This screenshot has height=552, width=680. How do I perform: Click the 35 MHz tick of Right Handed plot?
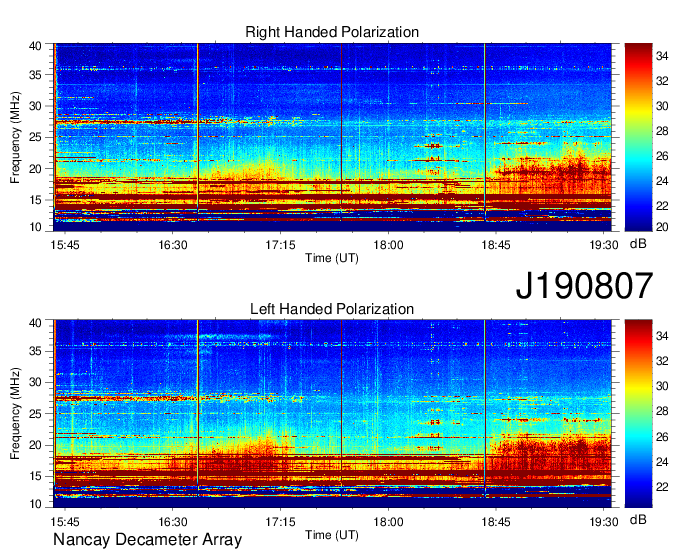pyautogui.click(x=35, y=75)
